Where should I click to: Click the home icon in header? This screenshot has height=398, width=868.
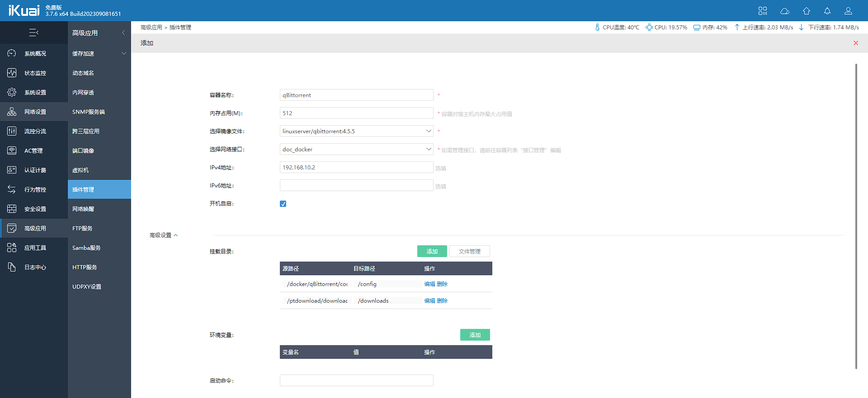(807, 11)
